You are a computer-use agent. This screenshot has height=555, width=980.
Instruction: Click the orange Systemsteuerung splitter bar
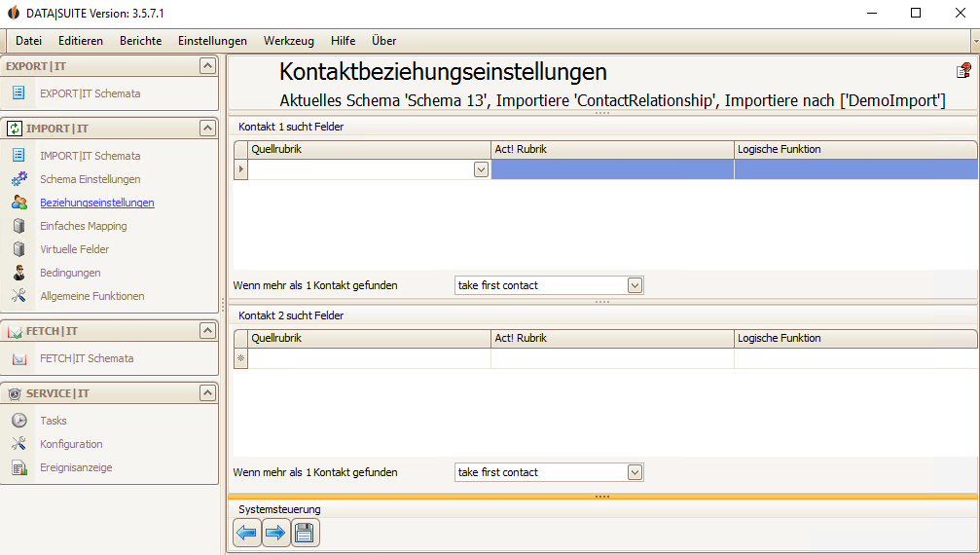tap(602, 497)
